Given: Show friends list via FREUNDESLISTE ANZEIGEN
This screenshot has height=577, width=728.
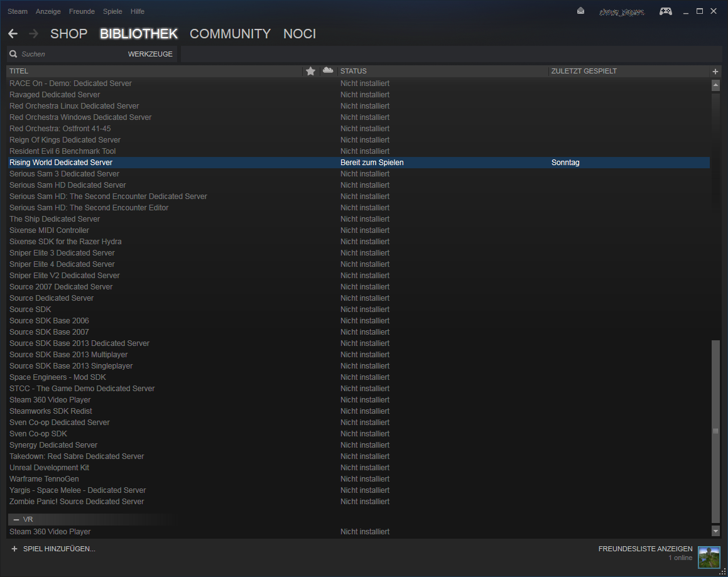Looking at the screenshot, I should point(645,549).
